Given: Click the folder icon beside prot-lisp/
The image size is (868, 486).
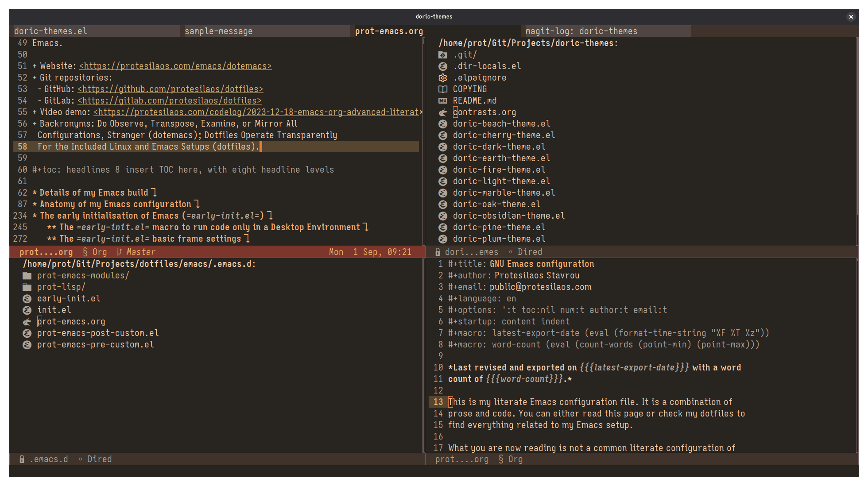Looking at the screenshot, I should point(27,287).
